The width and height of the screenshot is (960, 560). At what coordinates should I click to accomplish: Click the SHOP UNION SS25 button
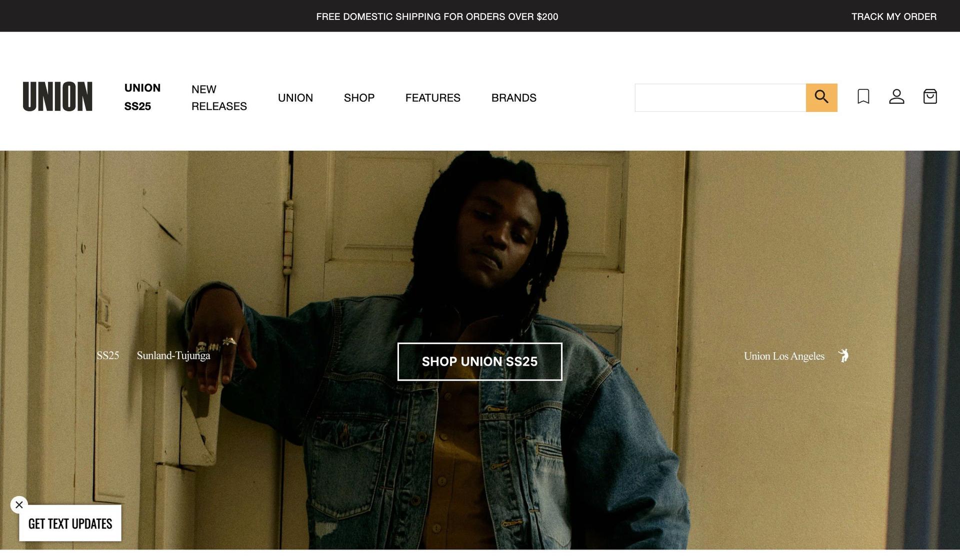pyautogui.click(x=479, y=362)
